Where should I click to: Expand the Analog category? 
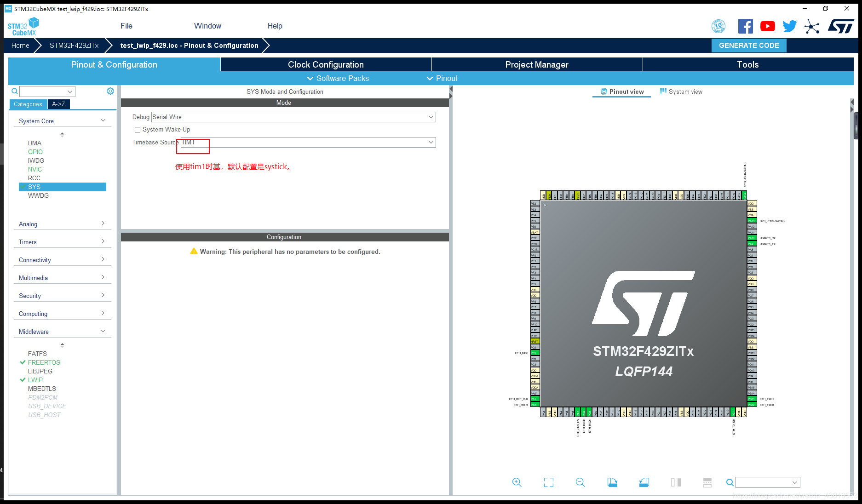pyautogui.click(x=62, y=224)
